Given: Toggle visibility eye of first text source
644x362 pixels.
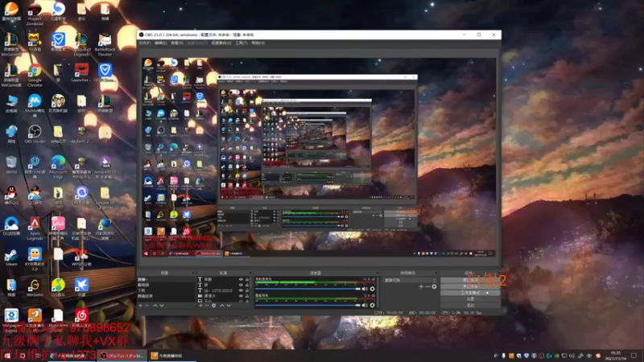Looking at the screenshot, I should tap(241, 279).
